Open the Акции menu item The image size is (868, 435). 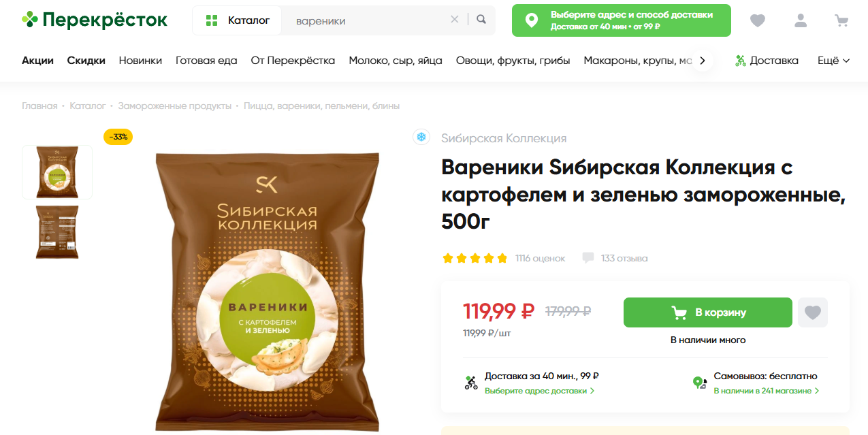(x=37, y=61)
